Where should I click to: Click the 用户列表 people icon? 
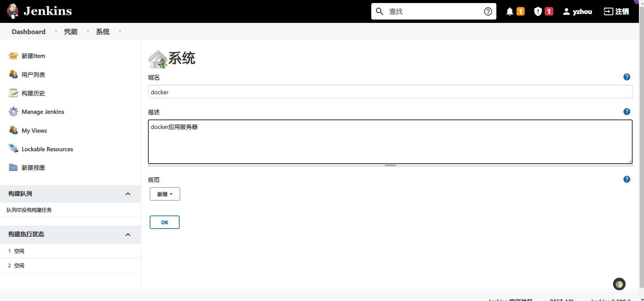13,74
